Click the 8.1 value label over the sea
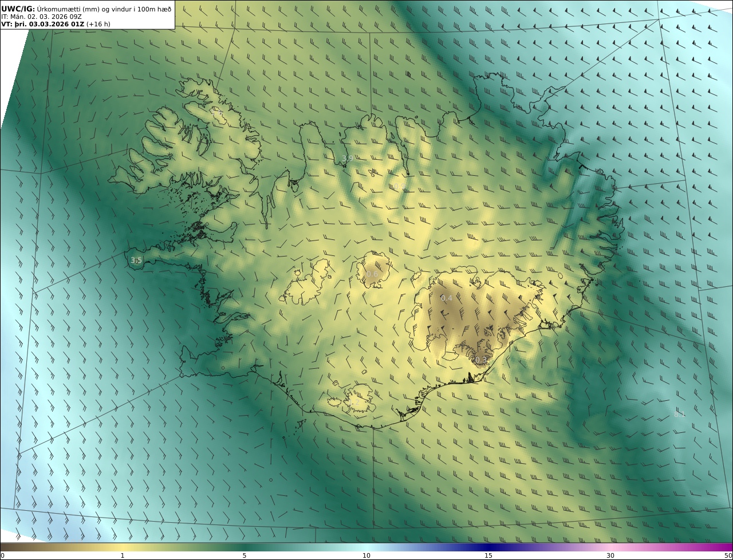 (680, 414)
